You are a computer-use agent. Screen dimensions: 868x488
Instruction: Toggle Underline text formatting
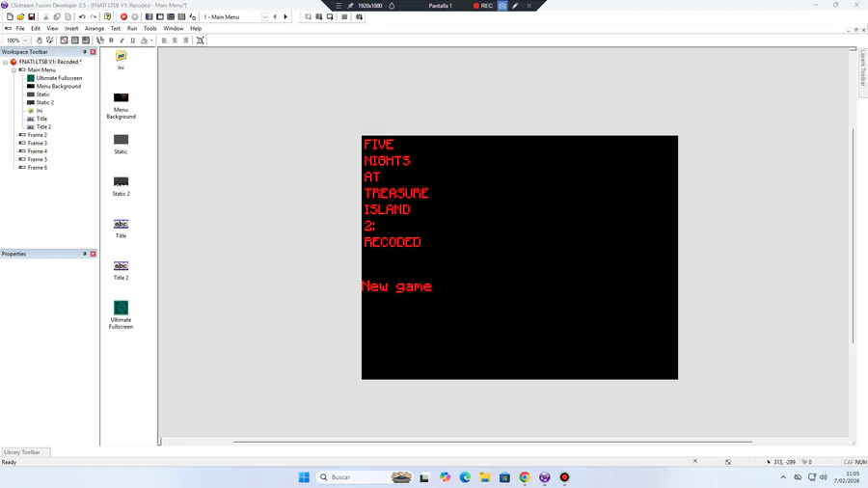(x=133, y=41)
